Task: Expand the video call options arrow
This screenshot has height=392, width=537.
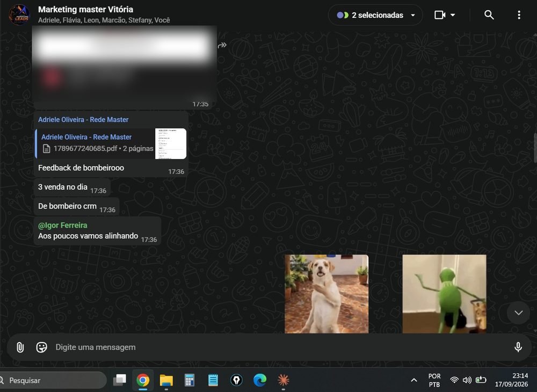Action: 453,15
